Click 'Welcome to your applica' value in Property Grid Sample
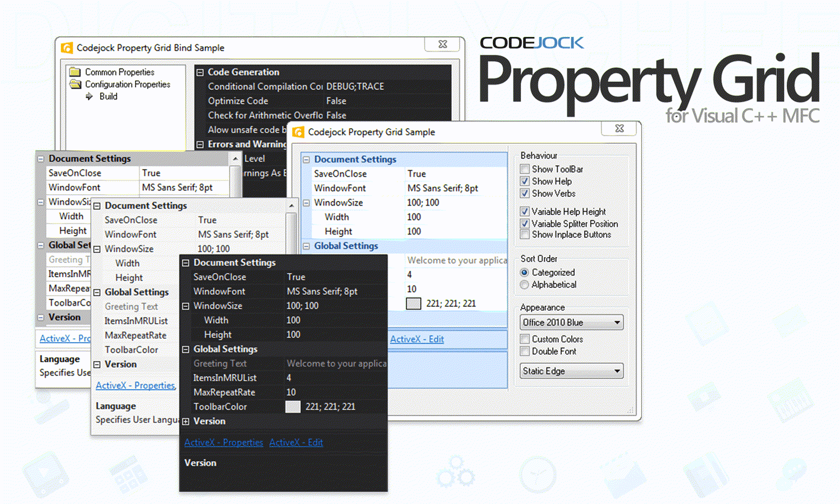Viewport: 840px width, 504px height. [x=457, y=260]
